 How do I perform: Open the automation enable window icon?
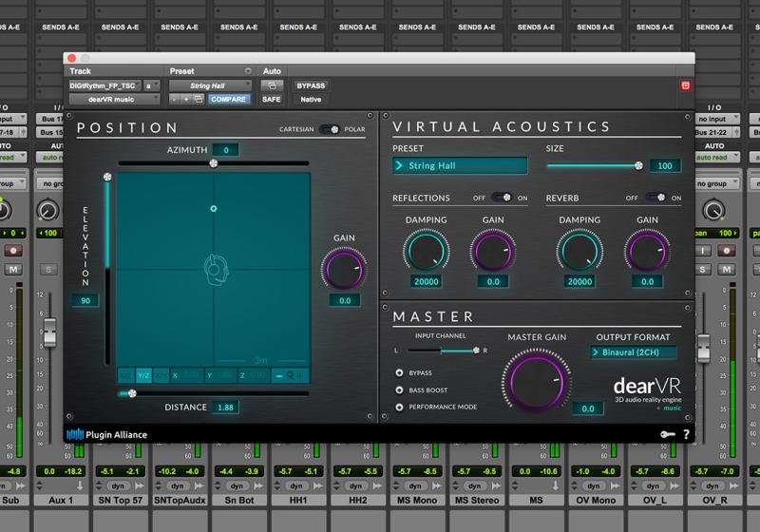[x=271, y=85]
